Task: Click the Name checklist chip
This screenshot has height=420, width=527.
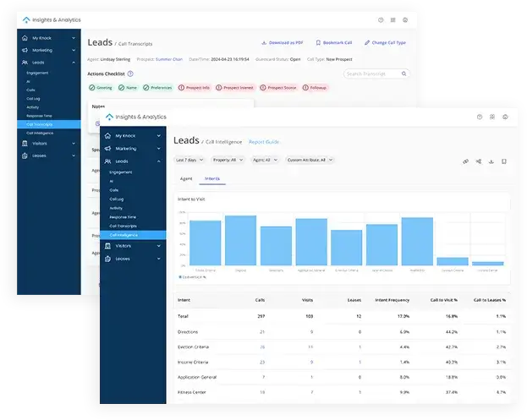Action: click(x=128, y=88)
